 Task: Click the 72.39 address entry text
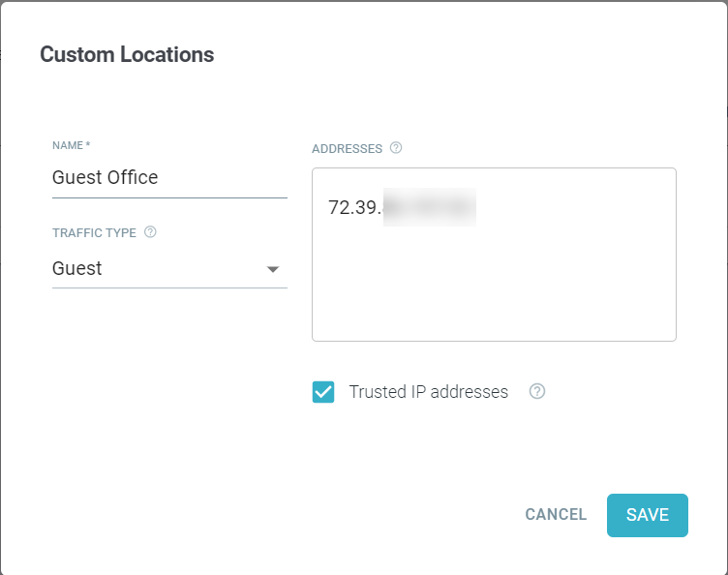[354, 207]
